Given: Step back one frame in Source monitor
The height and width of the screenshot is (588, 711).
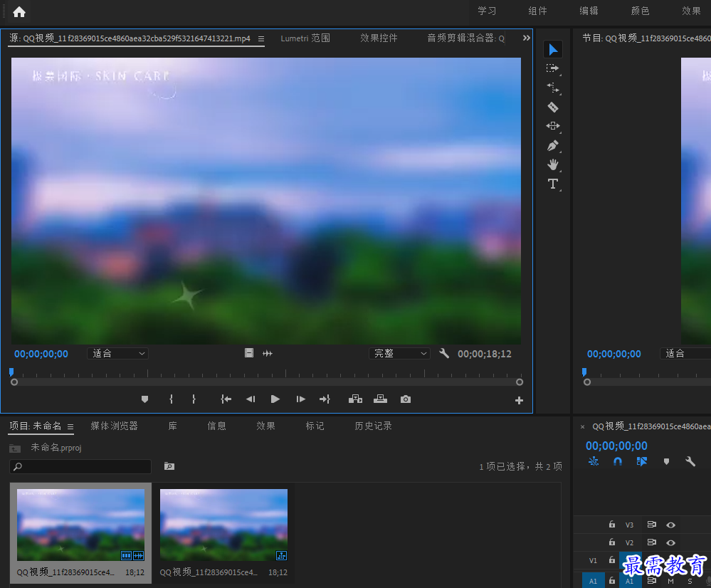Looking at the screenshot, I should 251,399.
